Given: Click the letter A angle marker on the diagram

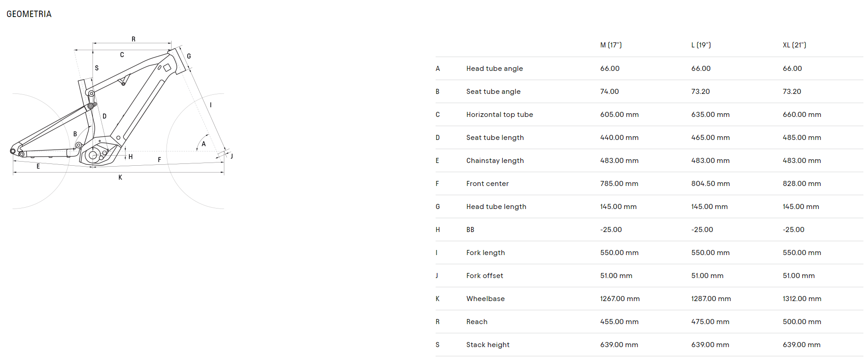Looking at the screenshot, I should pos(204,144).
